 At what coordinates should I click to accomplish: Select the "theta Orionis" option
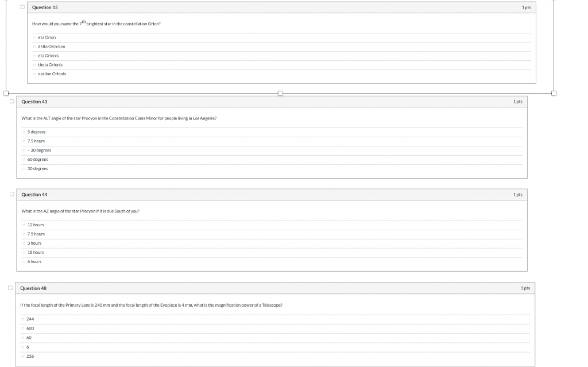point(34,65)
